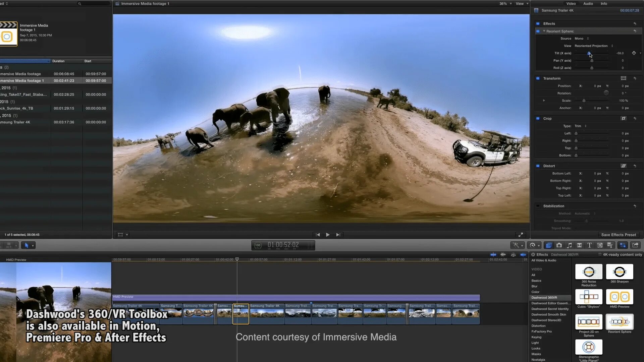The width and height of the screenshot is (644, 362).
Task: Click the Share export icon
Action: tap(635, 245)
